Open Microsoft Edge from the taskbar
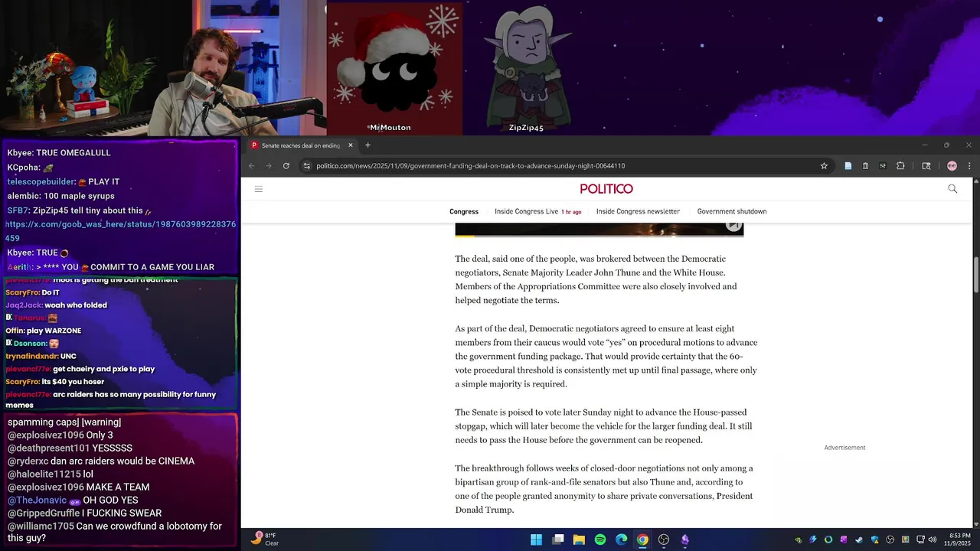 [x=622, y=540]
